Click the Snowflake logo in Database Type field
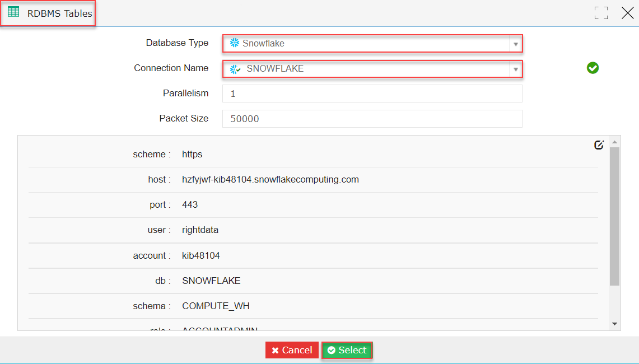 tap(234, 43)
